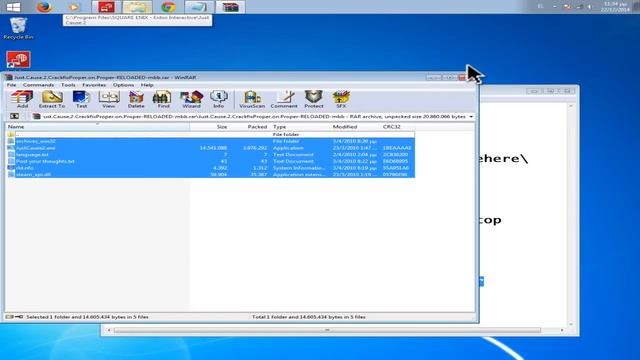This screenshot has width=640, height=360.
Task: Click the background window scroll left arrow
Action: [109, 330]
